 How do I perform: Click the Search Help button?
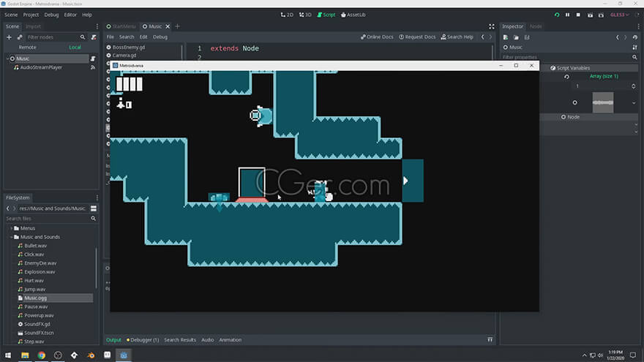[x=457, y=37]
